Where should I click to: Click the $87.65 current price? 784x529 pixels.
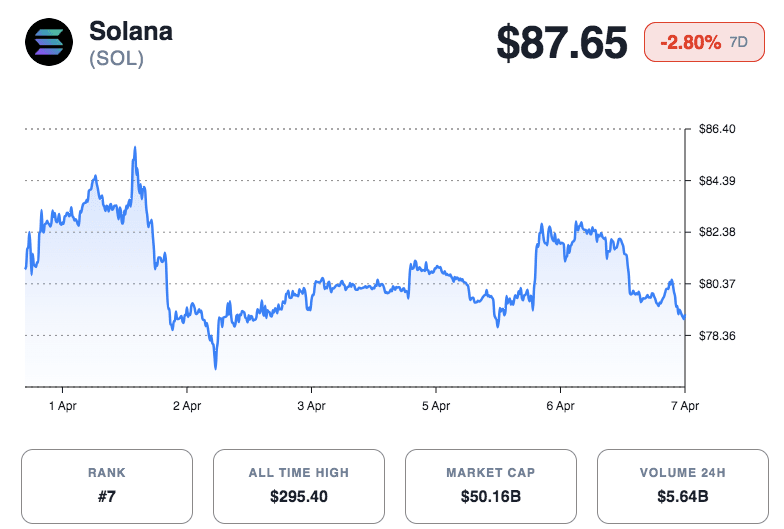coord(562,43)
